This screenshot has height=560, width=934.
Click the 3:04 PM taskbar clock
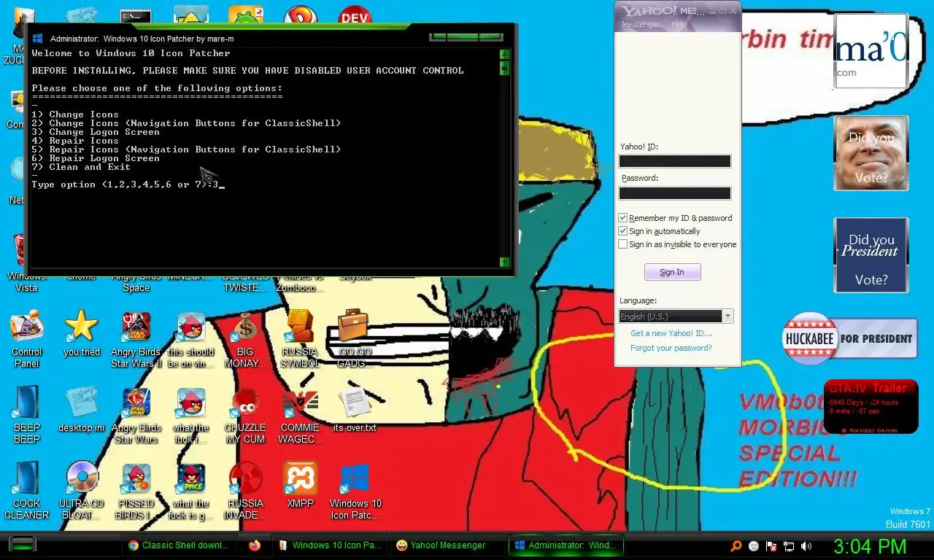[870, 546]
